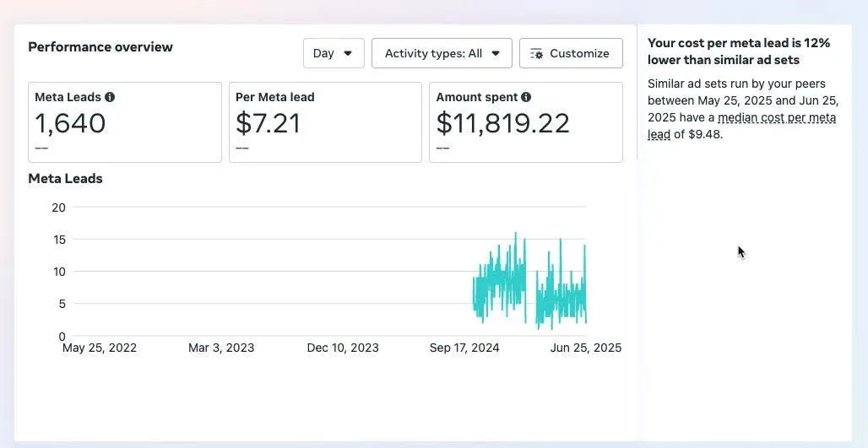Click the info icon next to Meta Leads
Viewport: 868px width, 448px height.
[x=110, y=97]
